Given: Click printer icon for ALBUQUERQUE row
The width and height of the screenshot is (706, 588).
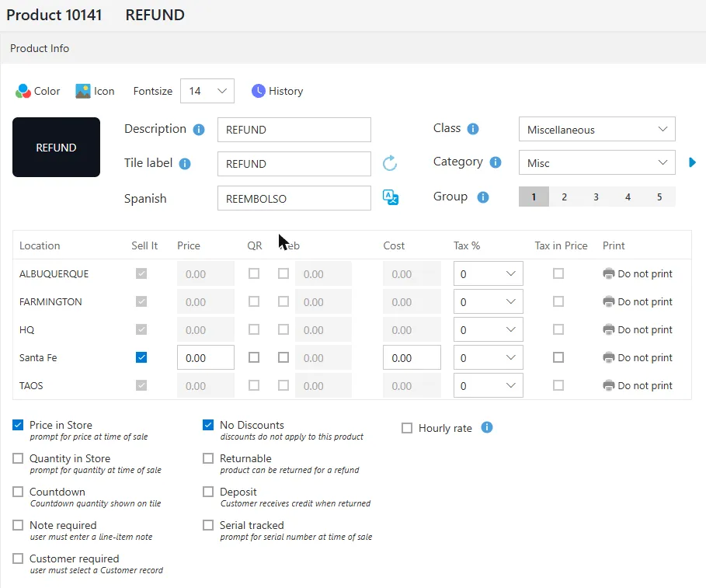Looking at the screenshot, I should [608, 273].
